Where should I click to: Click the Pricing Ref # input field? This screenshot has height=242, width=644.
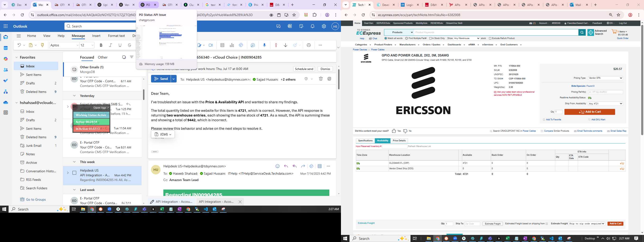coord(605,92)
